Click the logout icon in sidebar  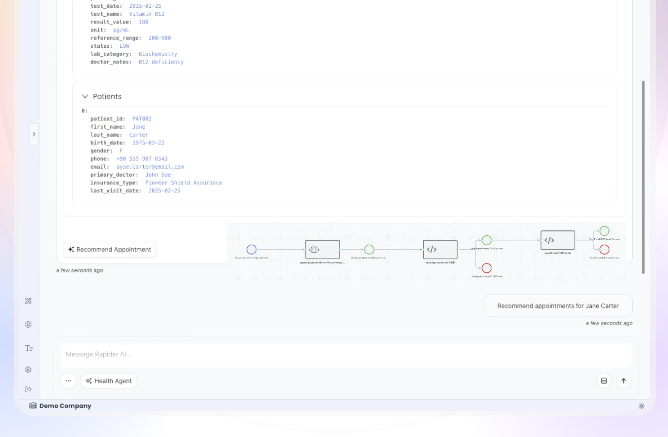(28, 389)
